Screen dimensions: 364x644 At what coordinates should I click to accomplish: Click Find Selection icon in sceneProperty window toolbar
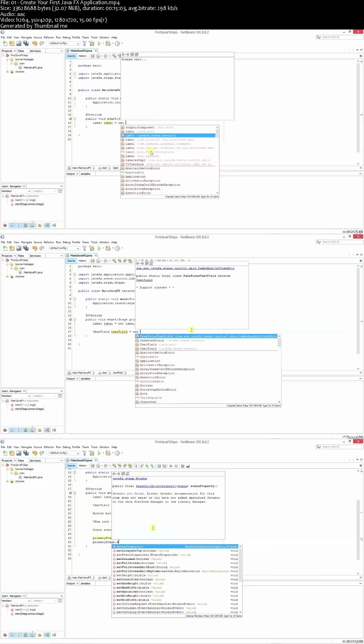click(114, 466)
